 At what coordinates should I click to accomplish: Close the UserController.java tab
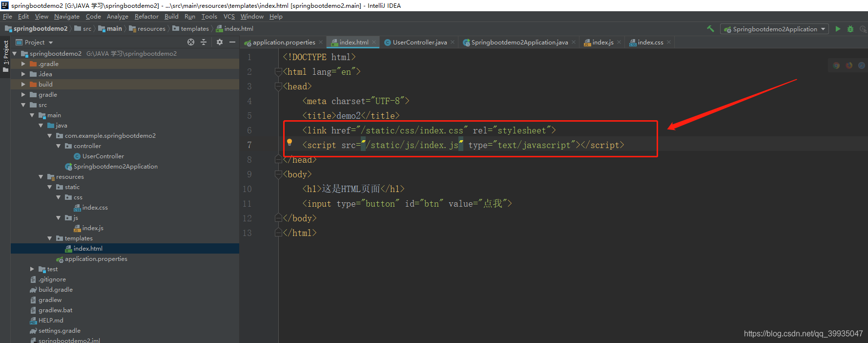pyautogui.click(x=453, y=43)
